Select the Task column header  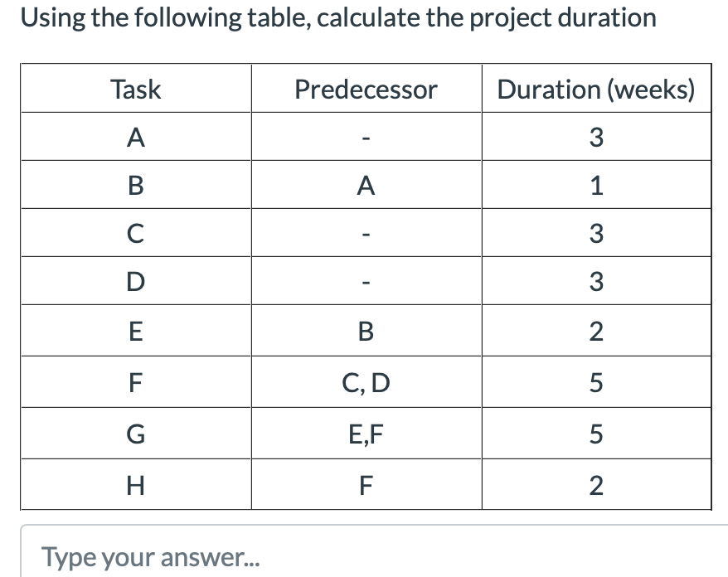(135, 89)
